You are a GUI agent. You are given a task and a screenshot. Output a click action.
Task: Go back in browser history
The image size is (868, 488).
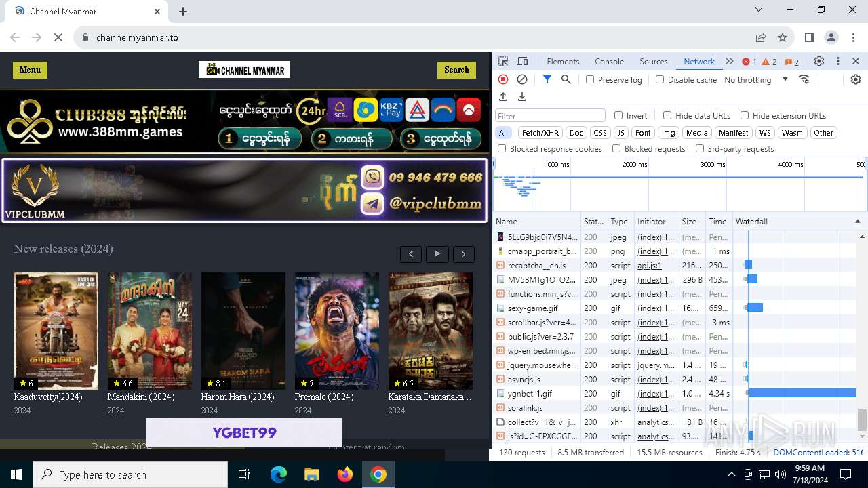pyautogui.click(x=15, y=37)
